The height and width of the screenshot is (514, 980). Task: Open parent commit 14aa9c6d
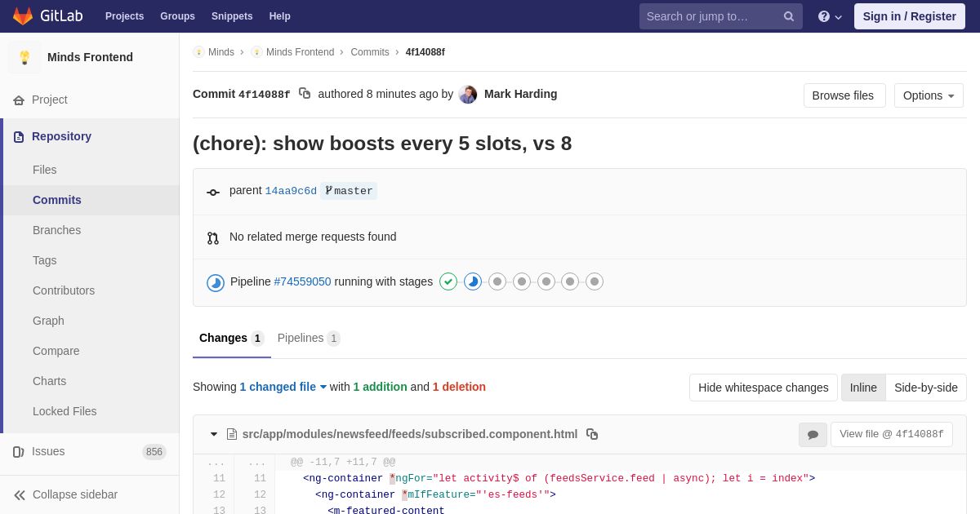click(291, 191)
